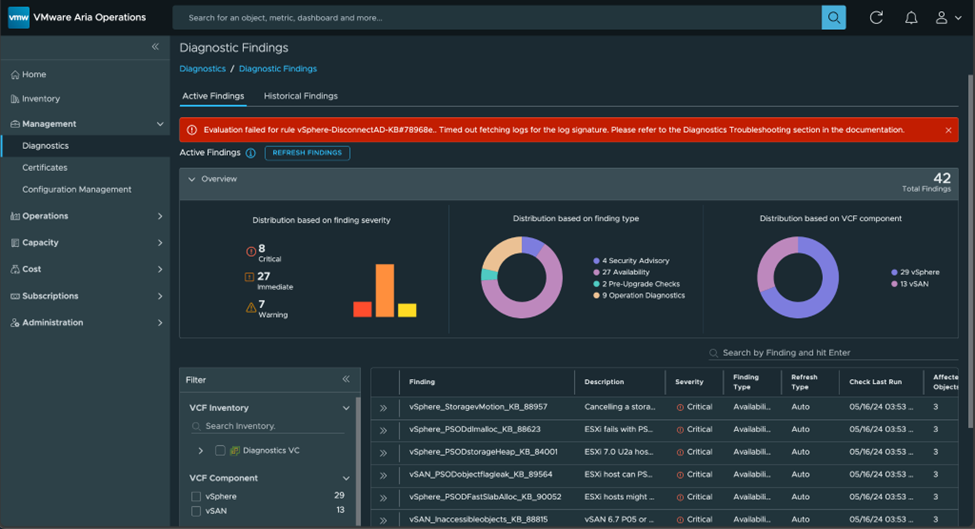
Task: Click the Active Findings info icon
Action: coord(250,153)
